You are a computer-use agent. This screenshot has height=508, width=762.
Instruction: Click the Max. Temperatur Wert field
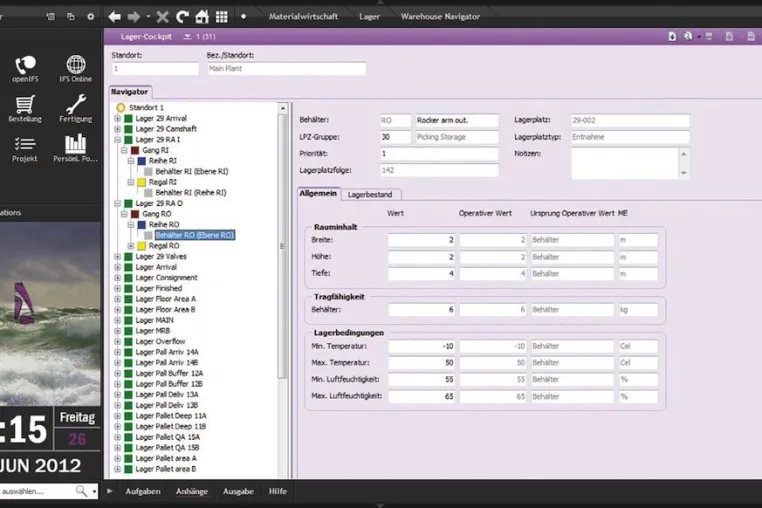click(x=421, y=363)
